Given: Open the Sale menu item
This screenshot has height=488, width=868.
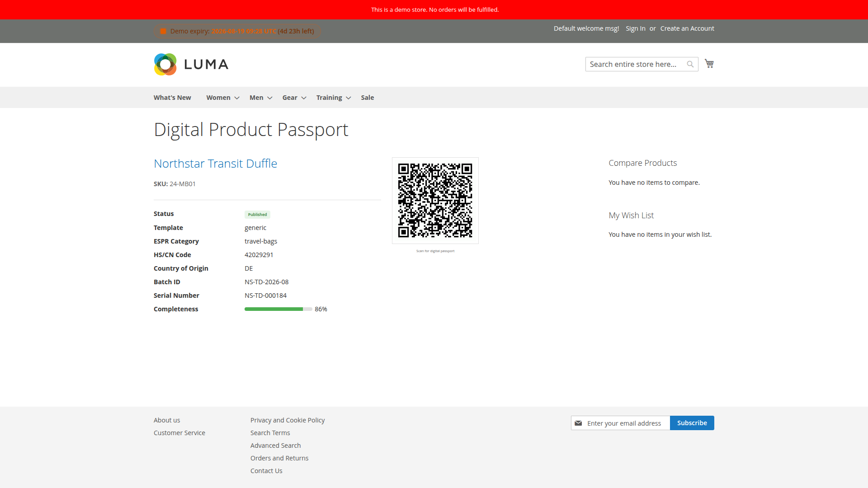Looking at the screenshot, I should pos(368,98).
